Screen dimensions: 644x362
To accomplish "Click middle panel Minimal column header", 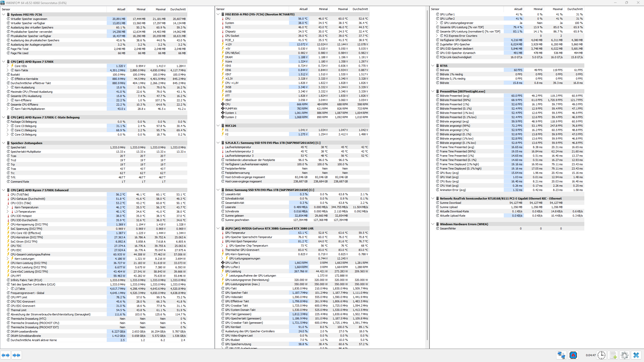I will click(x=319, y=9).
